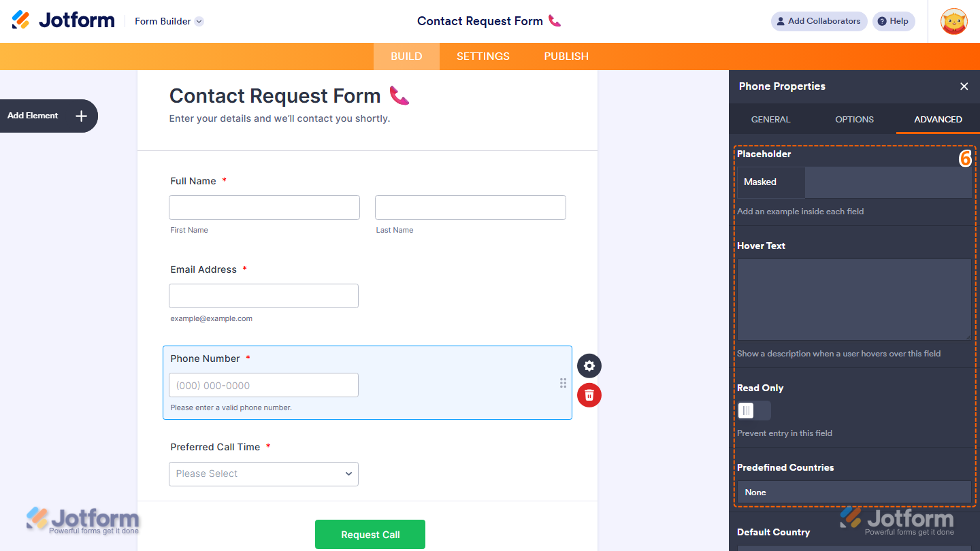This screenshot has height=551, width=980.
Task: Open Help using the question mark icon
Action: point(894,21)
